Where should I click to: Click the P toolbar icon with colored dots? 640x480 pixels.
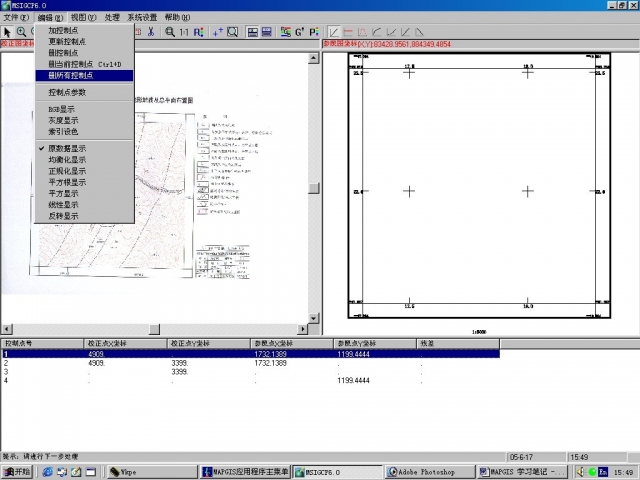click(x=314, y=32)
